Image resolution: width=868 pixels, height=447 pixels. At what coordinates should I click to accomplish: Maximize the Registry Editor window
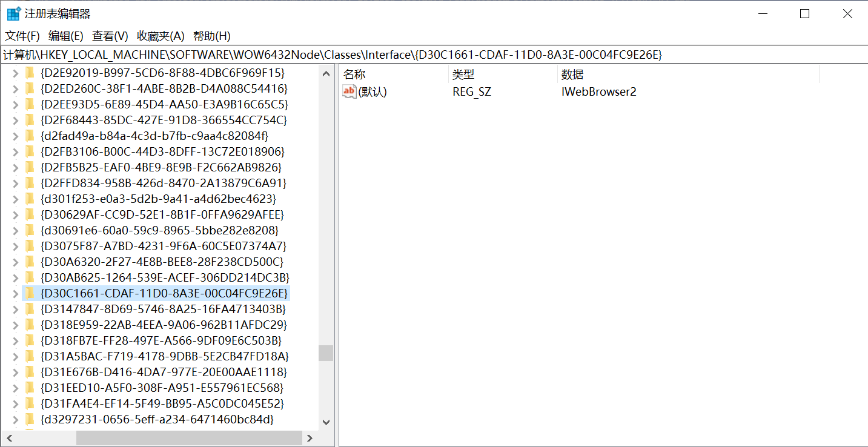804,13
